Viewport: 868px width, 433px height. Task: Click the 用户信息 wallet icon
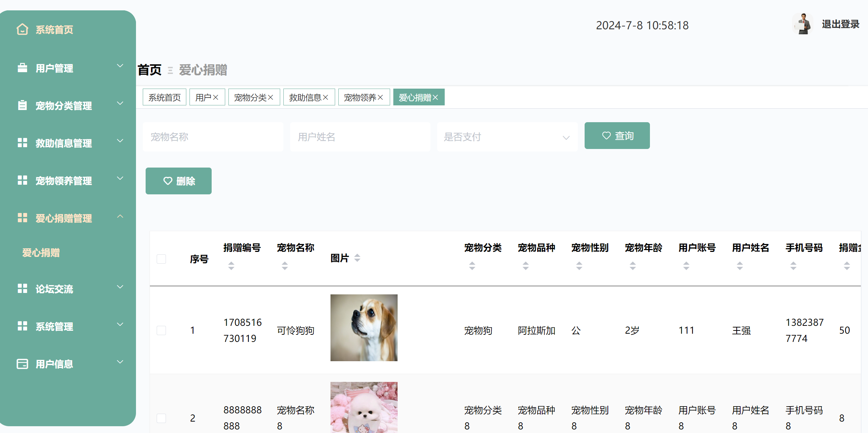tap(22, 363)
